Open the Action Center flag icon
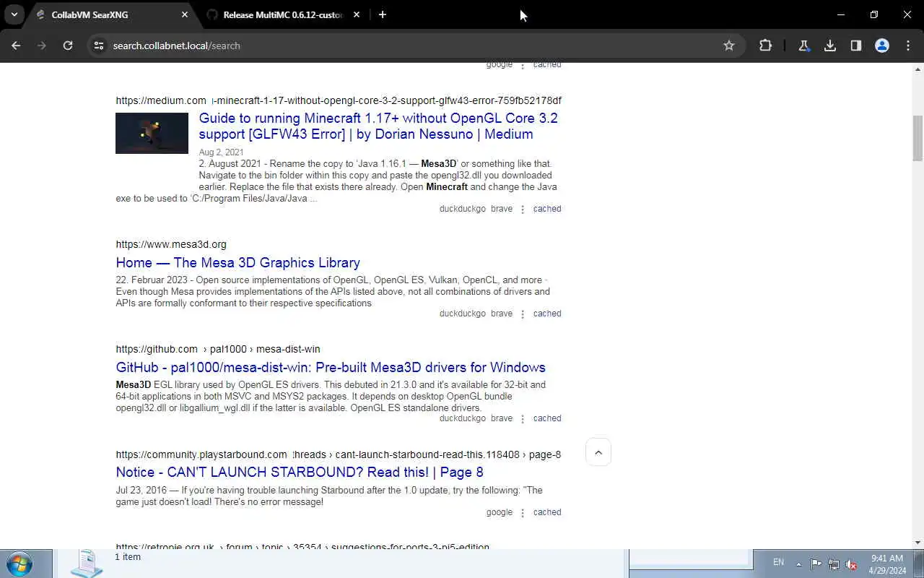The image size is (924, 578). click(816, 564)
